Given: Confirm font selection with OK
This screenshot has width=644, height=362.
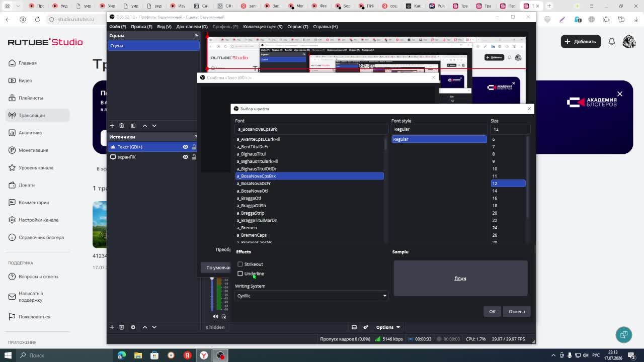Looking at the screenshot, I should click(492, 311).
